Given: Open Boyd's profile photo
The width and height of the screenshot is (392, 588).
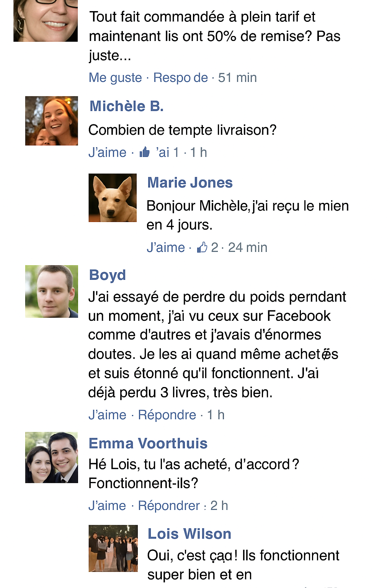Looking at the screenshot, I should point(52,291).
